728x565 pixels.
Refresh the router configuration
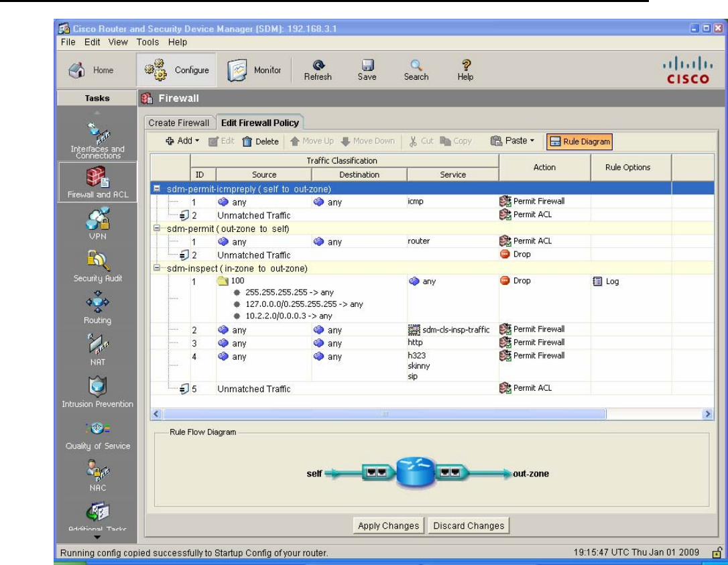pyautogui.click(x=318, y=70)
